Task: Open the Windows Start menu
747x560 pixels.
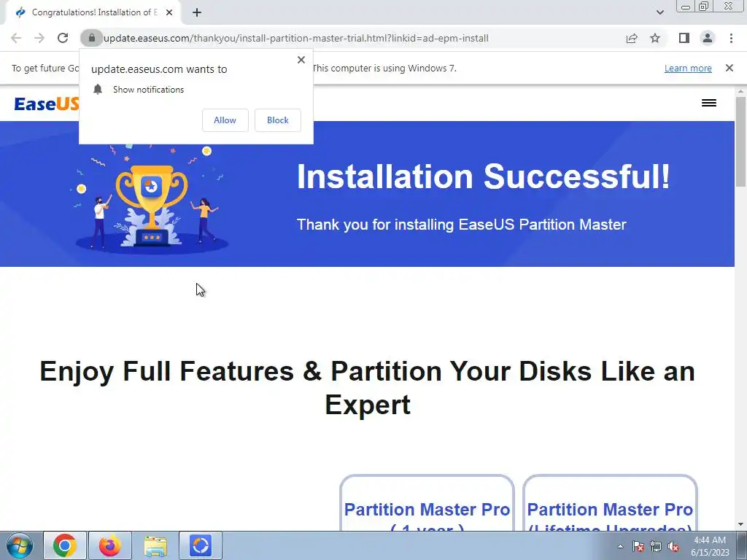Action: [20, 545]
